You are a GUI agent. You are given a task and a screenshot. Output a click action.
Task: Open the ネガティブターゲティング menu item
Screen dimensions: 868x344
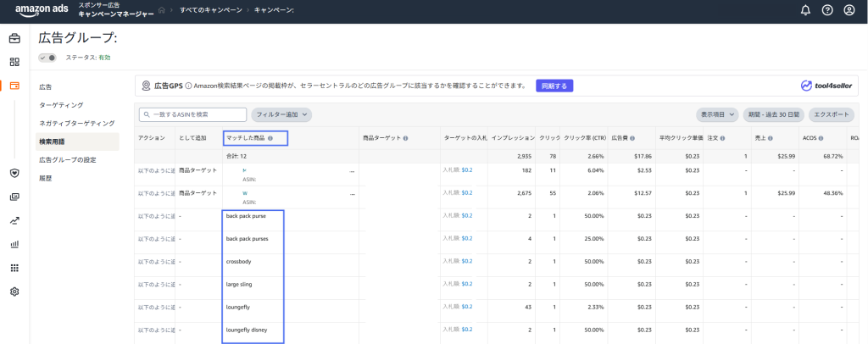click(x=77, y=124)
